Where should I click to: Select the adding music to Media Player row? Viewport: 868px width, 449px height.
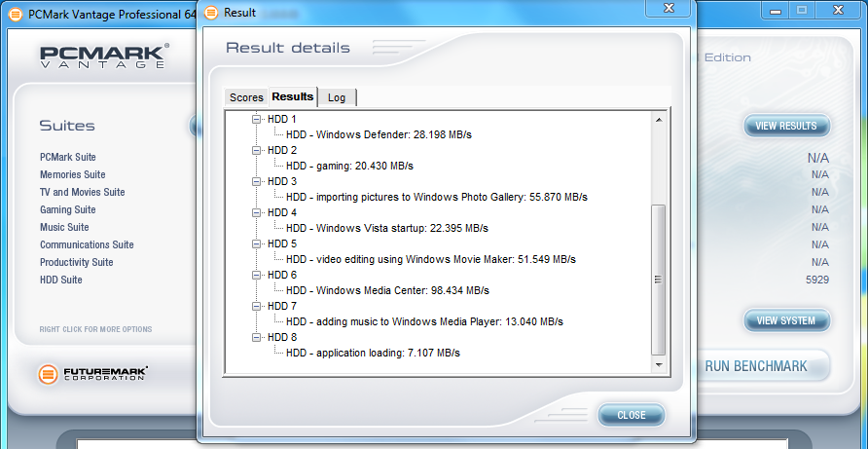pos(424,321)
